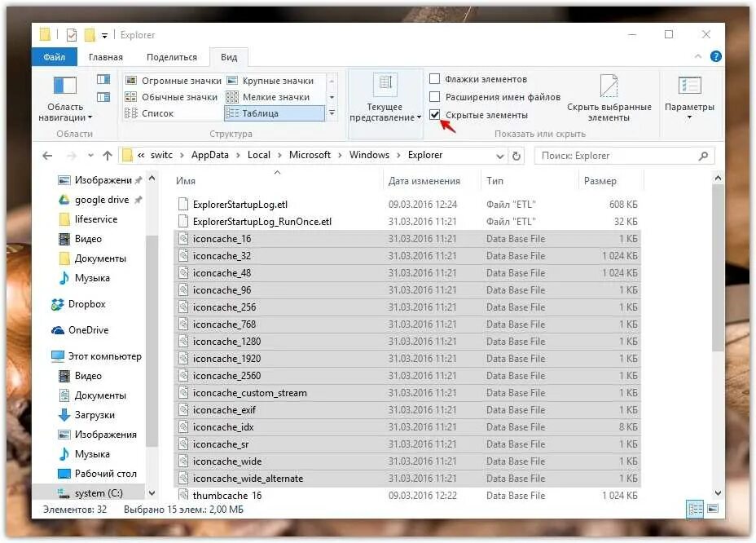
Task: Sort by Тип column header
Action: coord(530,180)
